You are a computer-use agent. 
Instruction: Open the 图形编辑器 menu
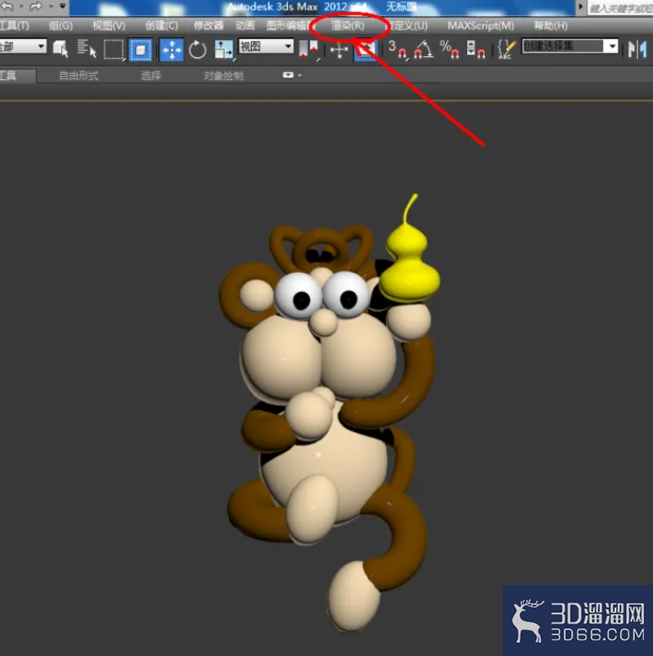[x=289, y=26]
